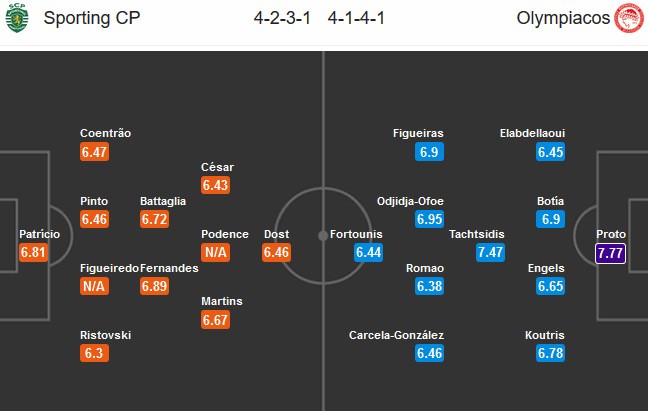The width and height of the screenshot is (648, 411).
Task: Click player name Fortounis
Action: coord(356,234)
